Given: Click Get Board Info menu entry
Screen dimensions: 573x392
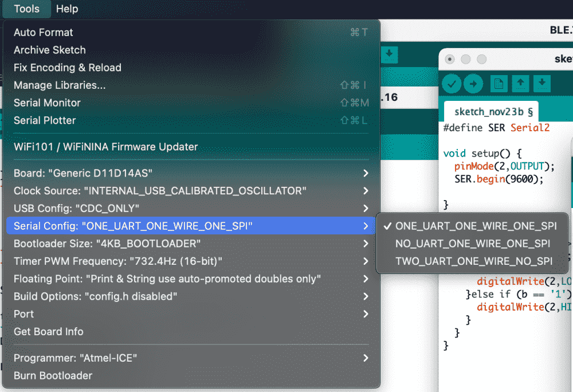Looking at the screenshot, I should pyautogui.click(x=49, y=332).
